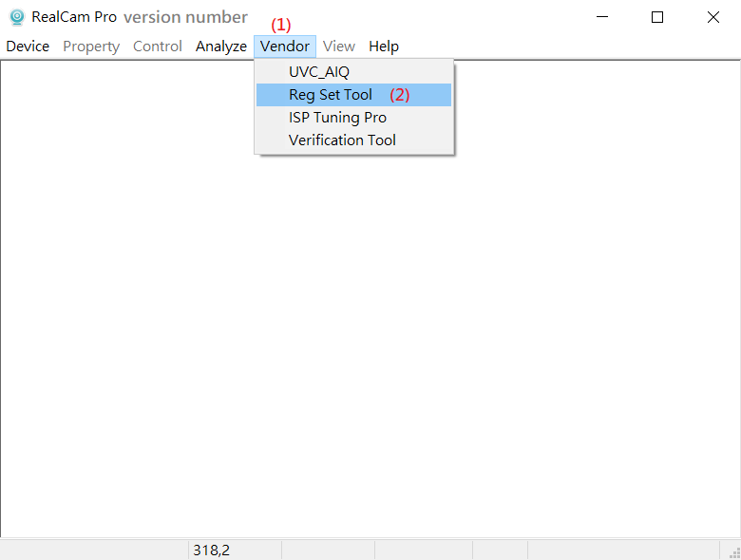Open the Property menu
Image resolution: width=741 pixels, height=560 pixels.
click(x=91, y=47)
